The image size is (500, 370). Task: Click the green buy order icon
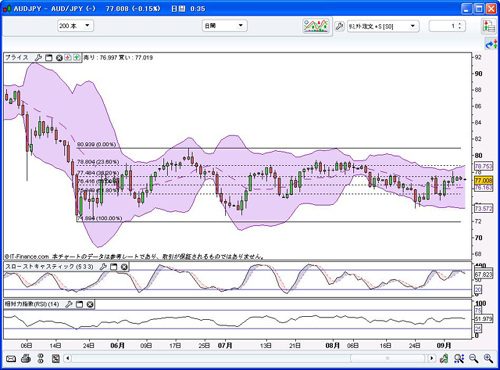point(76,58)
